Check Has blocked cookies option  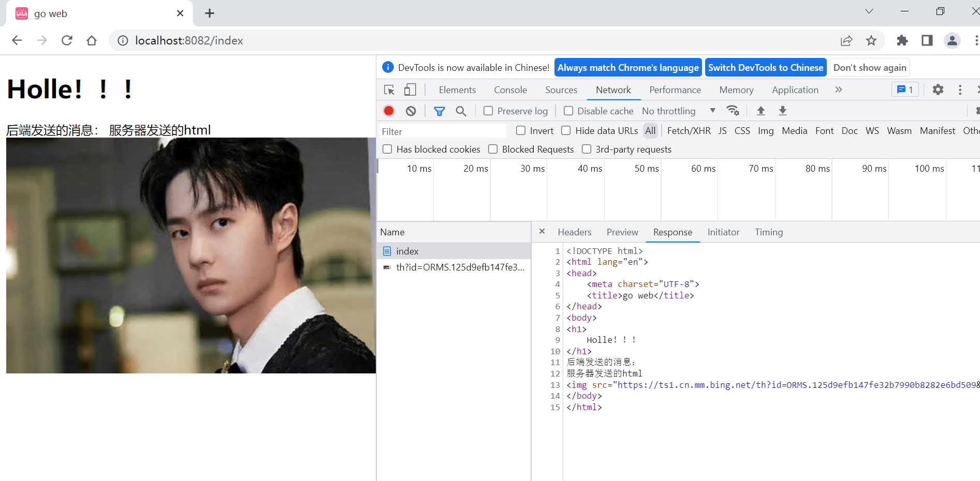pyautogui.click(x=387, y=149)
